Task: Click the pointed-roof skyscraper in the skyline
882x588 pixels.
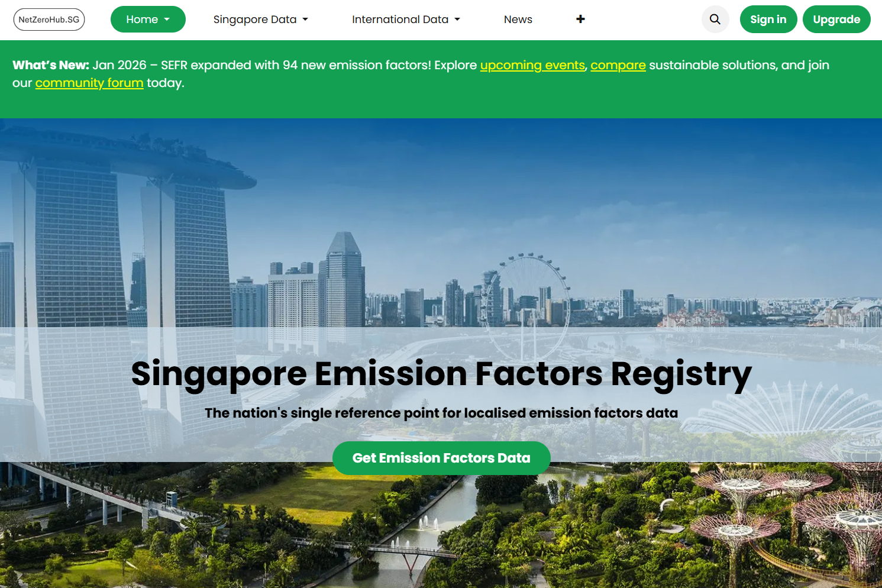Action: click(344, 272)
